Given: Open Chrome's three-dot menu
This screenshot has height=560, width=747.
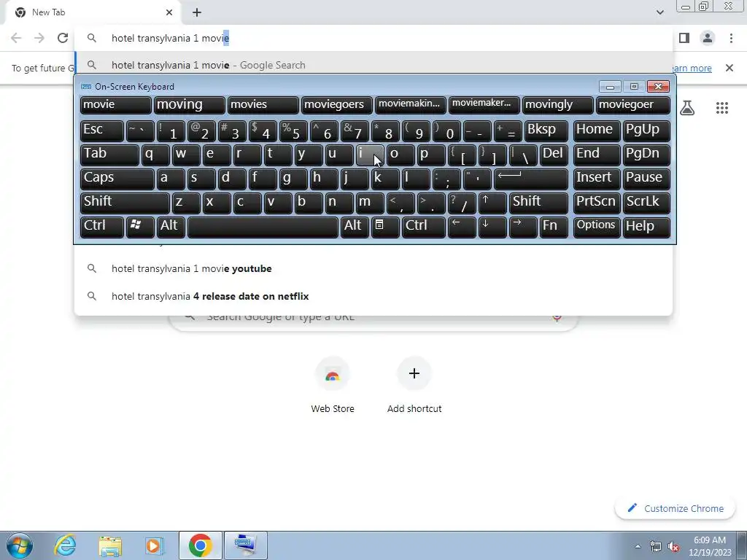Looking at the screenshot, I should 731,38.
